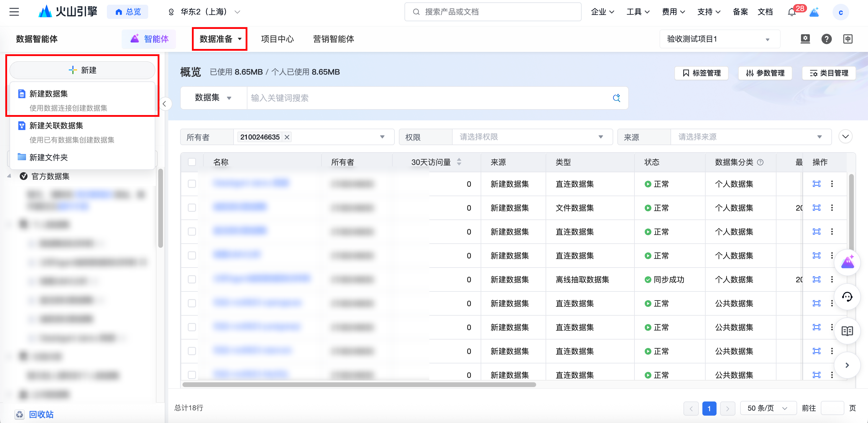
Task: Open the hamburger navigation menu
Action: (14, 12)
